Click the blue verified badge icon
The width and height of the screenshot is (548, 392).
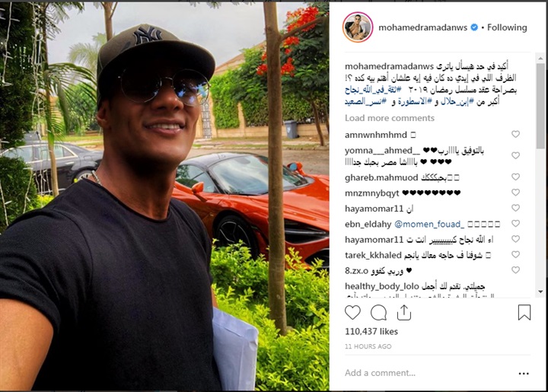474,27
